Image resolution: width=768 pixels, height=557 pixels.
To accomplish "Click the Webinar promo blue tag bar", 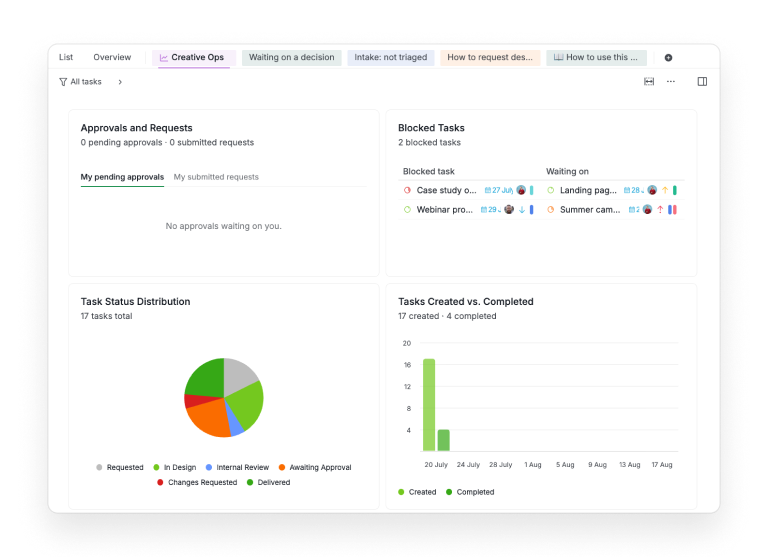I will tap(531, 210).
